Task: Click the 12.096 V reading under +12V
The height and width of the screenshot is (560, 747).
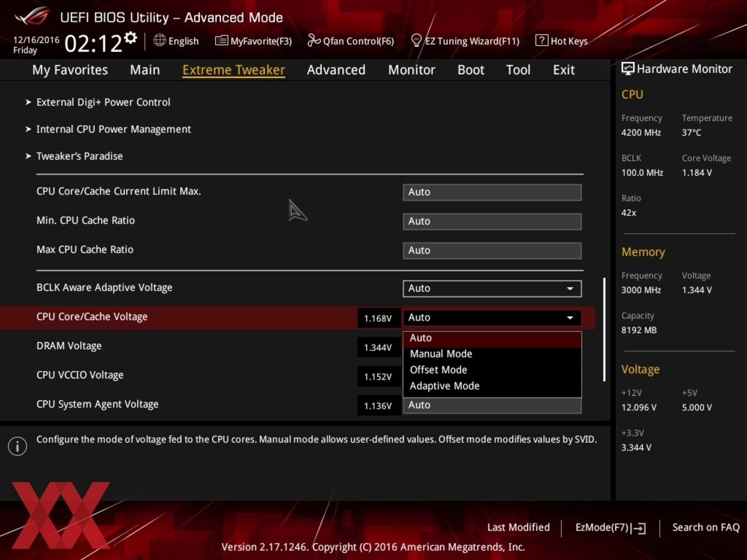Action: 639,407
